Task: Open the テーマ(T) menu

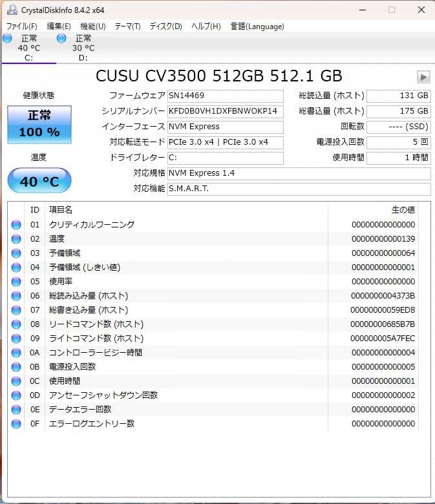Action: 127,26
